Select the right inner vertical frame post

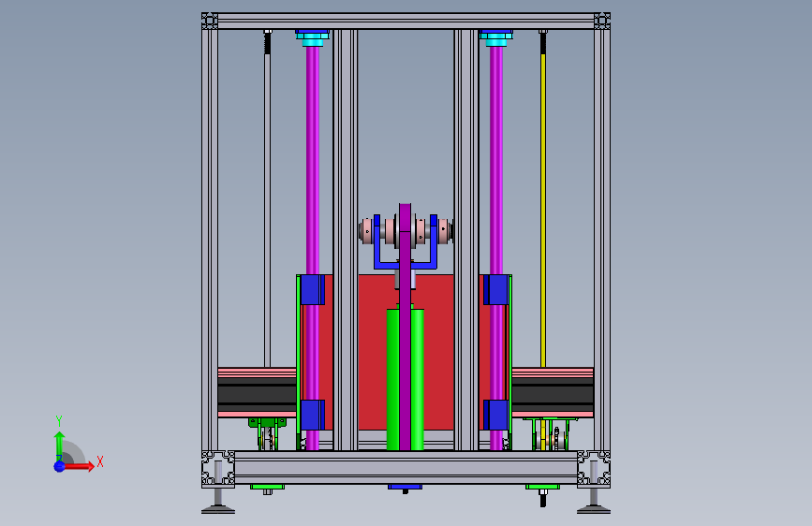coord(466,240)
